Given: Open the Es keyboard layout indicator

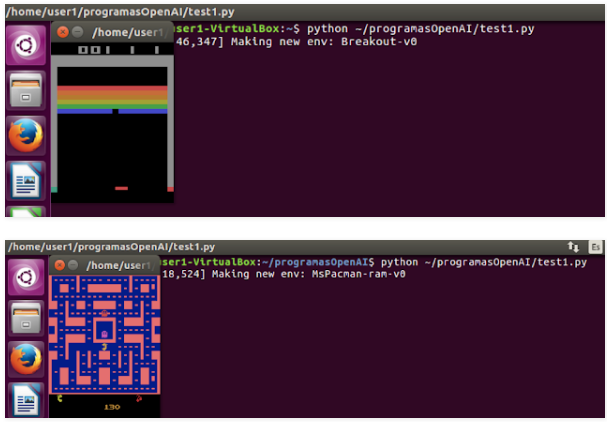Looking at the screenshot, I should point(595,247).
